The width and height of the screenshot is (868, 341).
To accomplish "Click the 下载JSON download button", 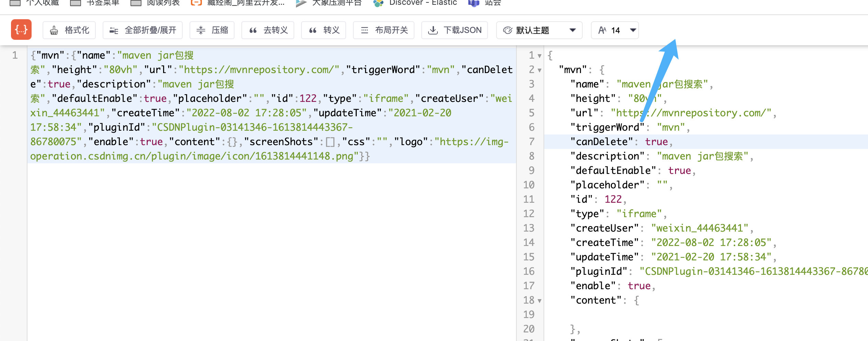I will pos(455,30).
